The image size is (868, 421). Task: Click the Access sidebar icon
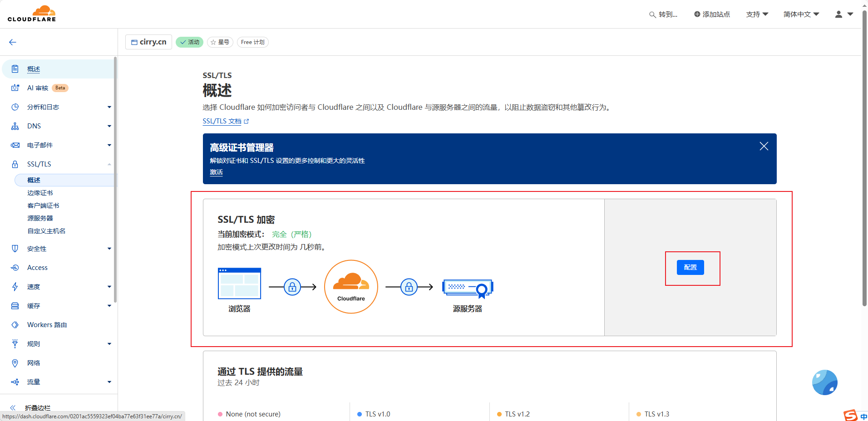pyautogui.click(x=15, y=268)
